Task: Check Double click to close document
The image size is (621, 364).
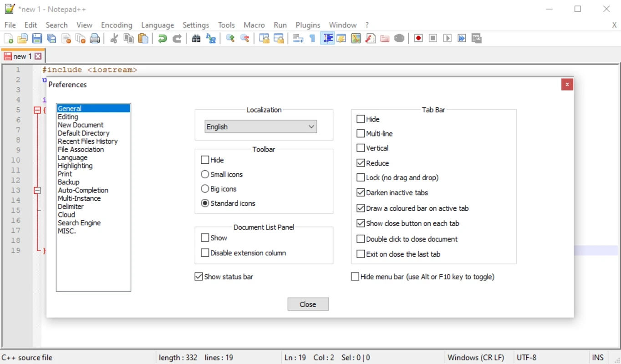Action: 361,239
